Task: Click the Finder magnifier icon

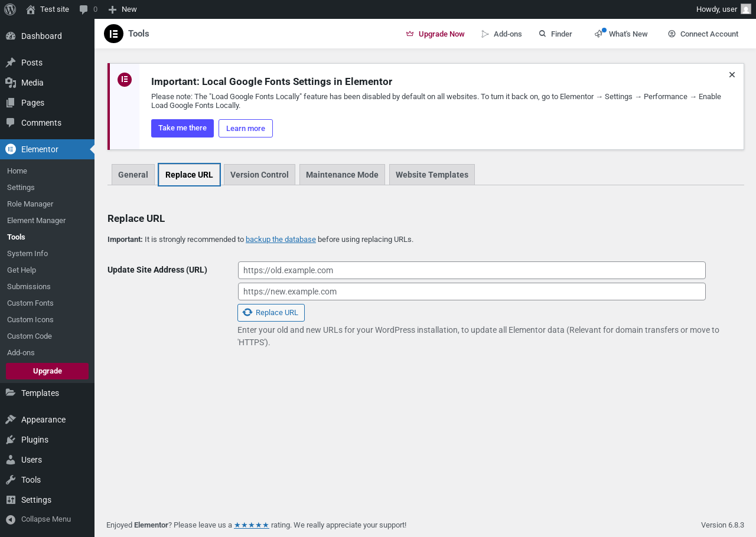Action: coord(542,34)
